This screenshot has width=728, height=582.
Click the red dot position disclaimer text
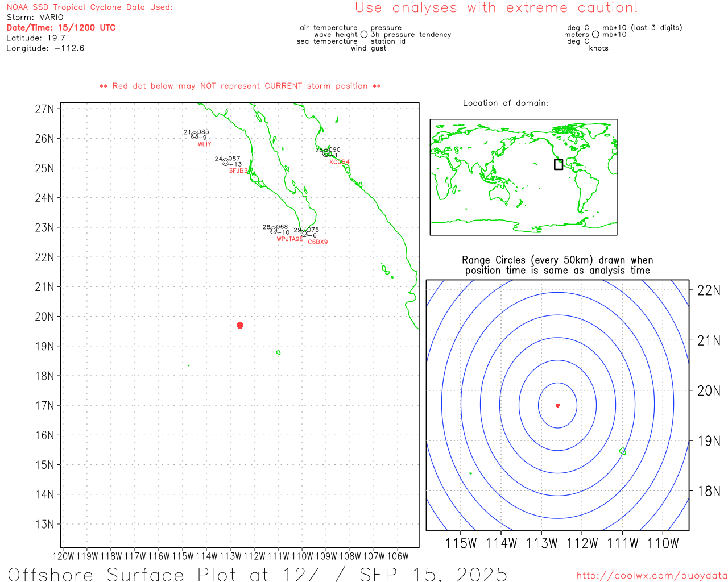(x=240, y=86)
